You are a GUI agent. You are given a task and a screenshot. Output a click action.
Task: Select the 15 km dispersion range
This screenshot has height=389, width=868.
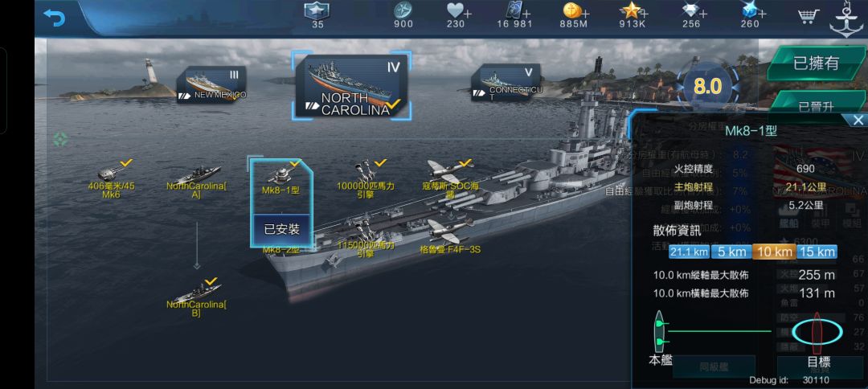point(817,252)
